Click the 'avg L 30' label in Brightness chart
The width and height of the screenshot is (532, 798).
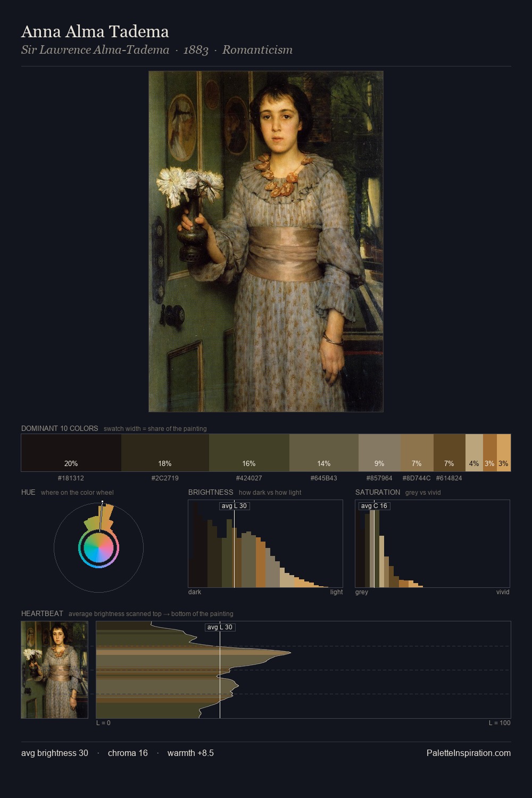[x=234, y=506]
